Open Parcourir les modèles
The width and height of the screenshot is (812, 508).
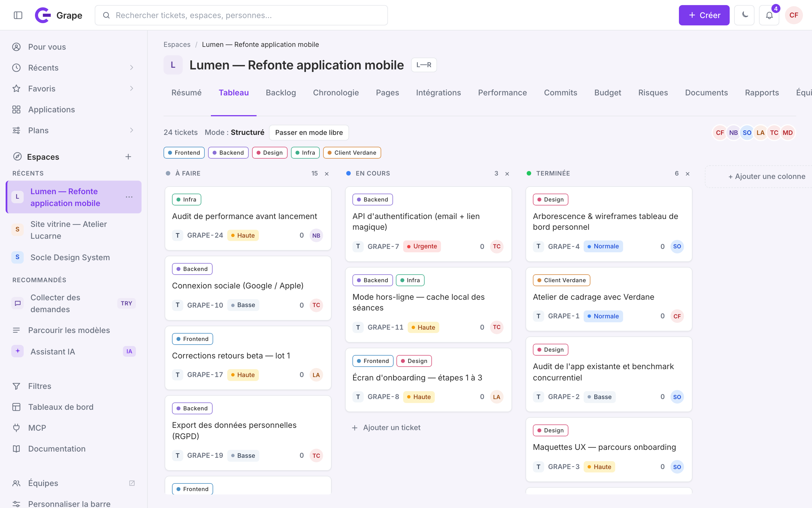coord(74,330)
